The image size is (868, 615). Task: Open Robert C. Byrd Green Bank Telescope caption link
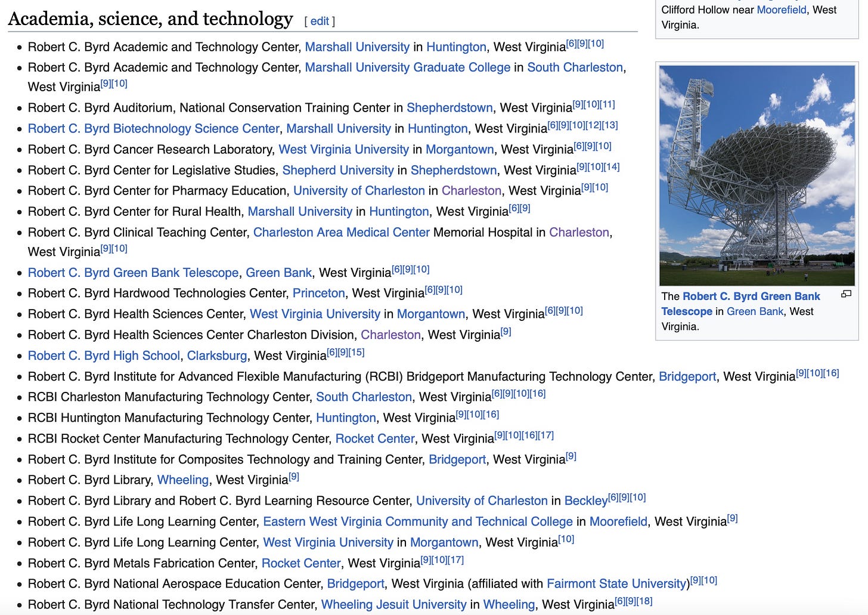tap(741, 304)
